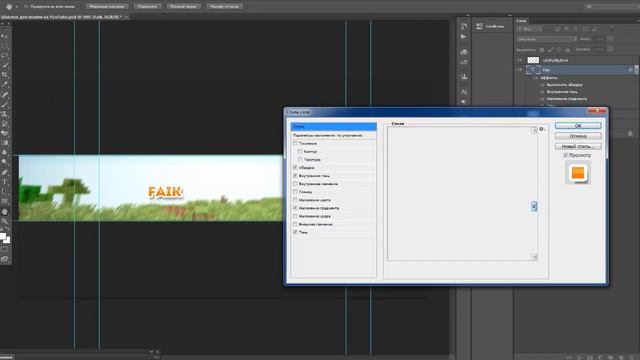Select the Zoom tool
This screenshot has height=360, width=640.
tap(5, 222)
